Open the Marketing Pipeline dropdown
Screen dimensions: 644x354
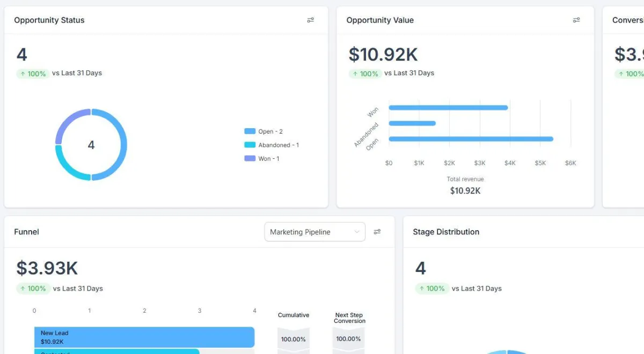click(x=315, y=232)
